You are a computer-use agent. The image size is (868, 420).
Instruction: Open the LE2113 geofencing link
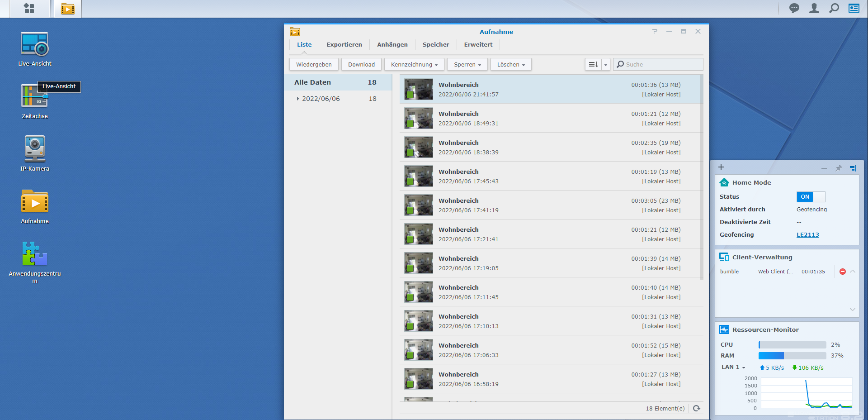(808, 234)
